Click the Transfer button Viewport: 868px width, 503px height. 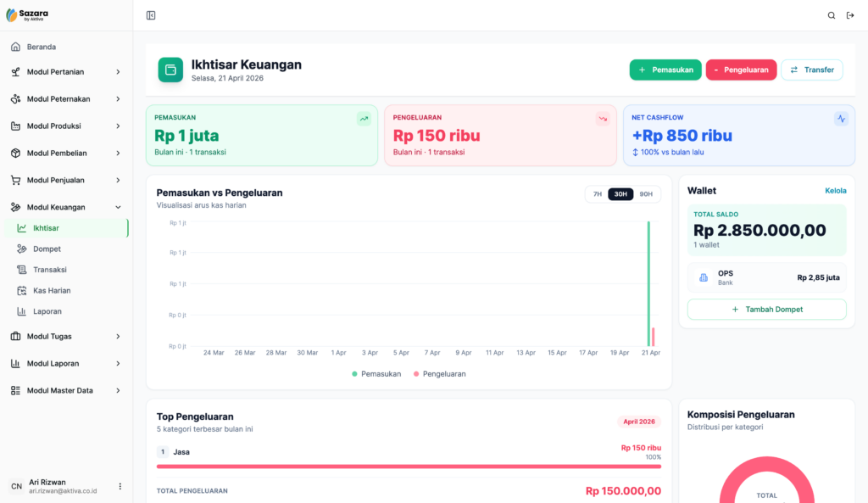coord(812,70)
